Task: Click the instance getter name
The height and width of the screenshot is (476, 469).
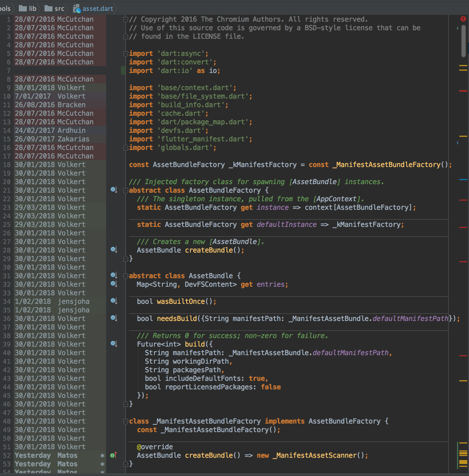Action: [x=272, y=208]
